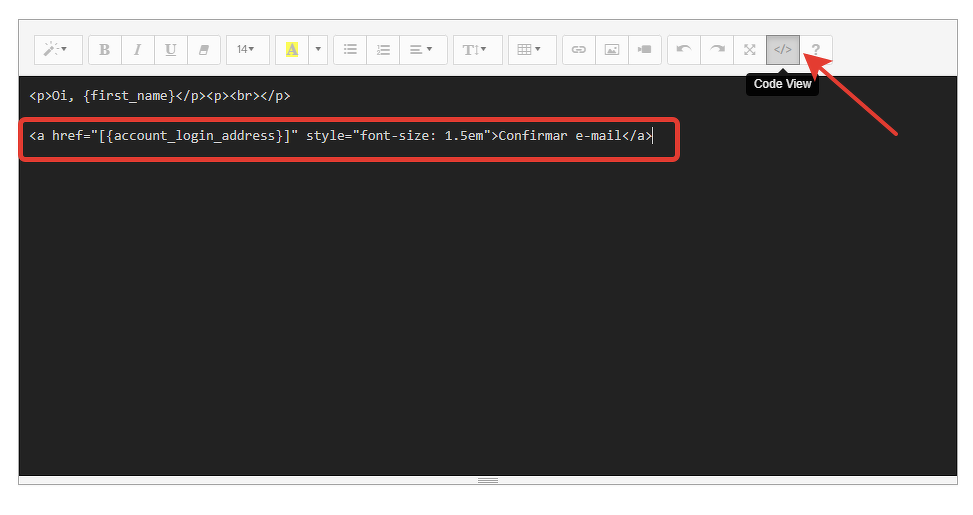Click the eraser remove font style icon
This screenshot has width=973, height=515.
[x=203, y=49]
